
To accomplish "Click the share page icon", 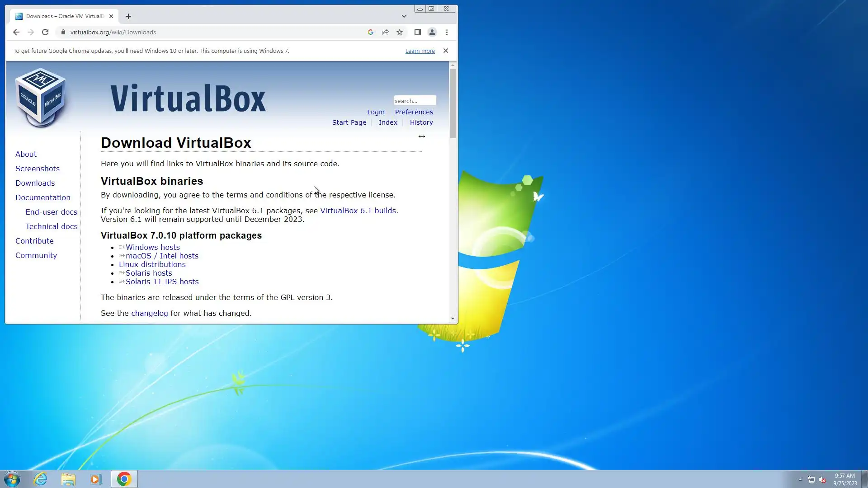I will click(x=385, y=32).
